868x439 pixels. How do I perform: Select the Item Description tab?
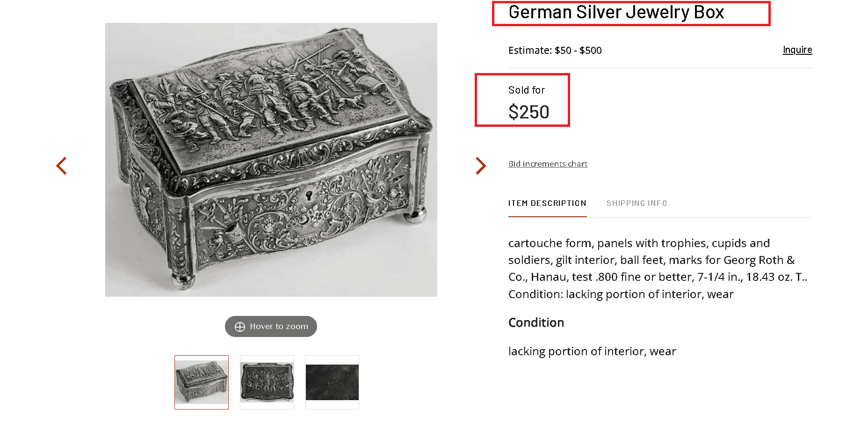click(x=547, y=203)
